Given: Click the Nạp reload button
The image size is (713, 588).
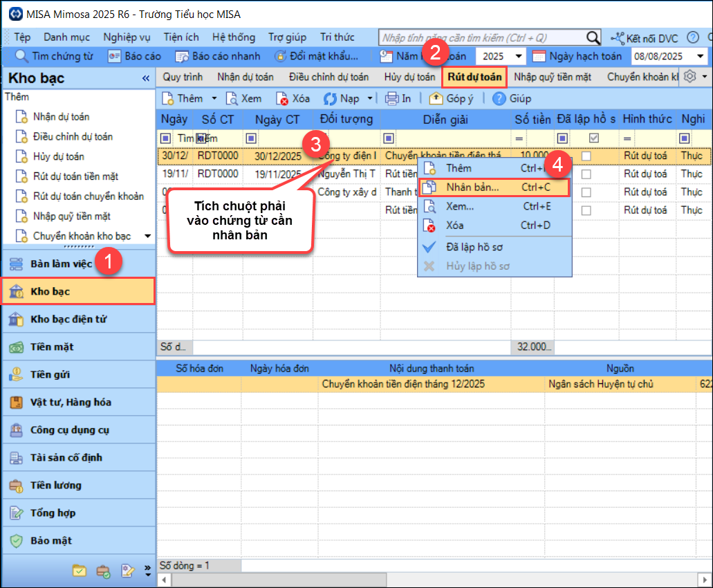Looking at the screenshot, I should [x=342, y=98].
